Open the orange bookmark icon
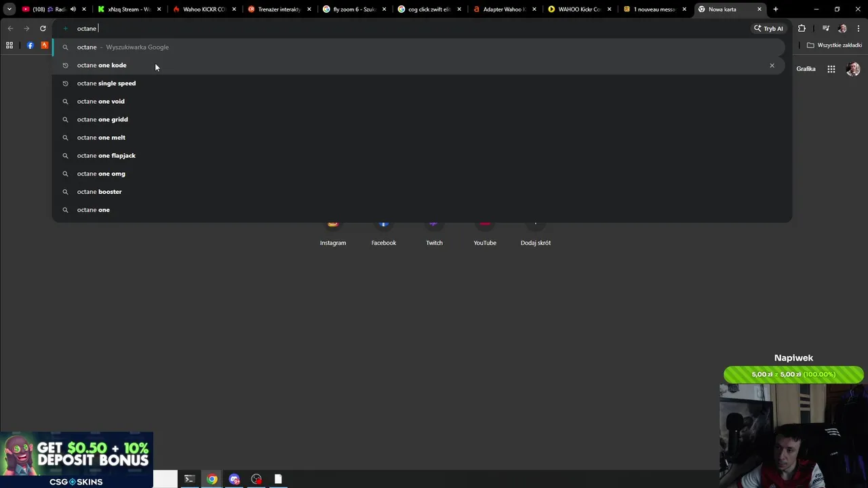 [45, 45]
